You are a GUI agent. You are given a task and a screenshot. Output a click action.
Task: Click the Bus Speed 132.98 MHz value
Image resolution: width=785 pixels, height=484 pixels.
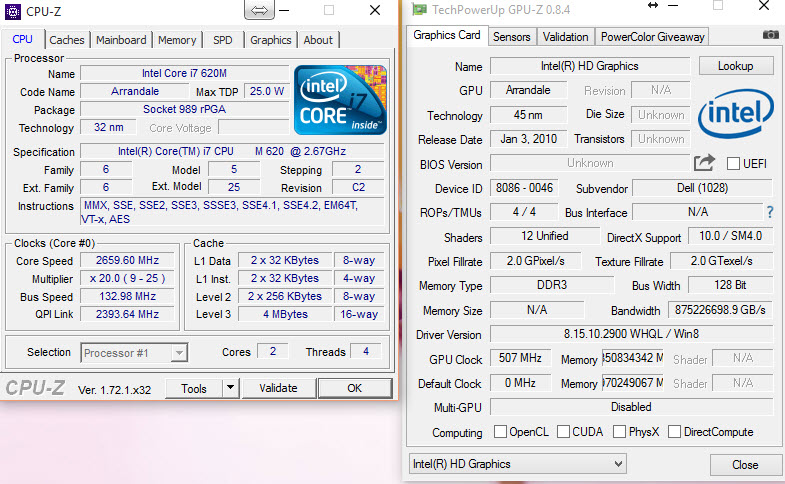[127, 296]
